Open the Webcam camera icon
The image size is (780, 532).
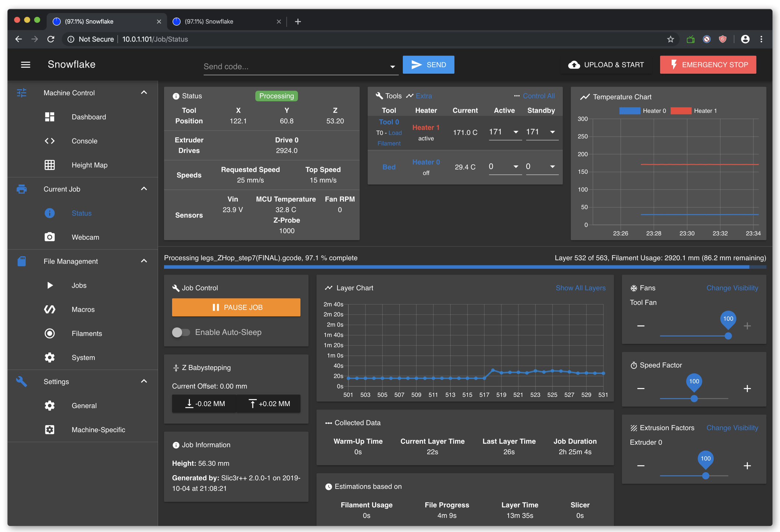(50, 237)
